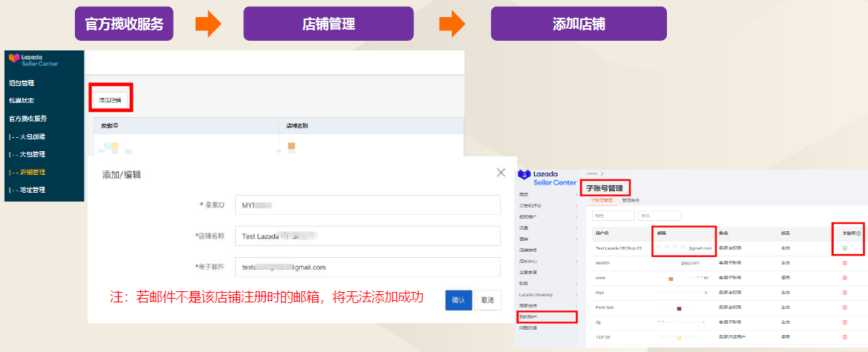
Task: Click the green check icon in the Test Lazada CB Shop 03 row
Action: 845,248
